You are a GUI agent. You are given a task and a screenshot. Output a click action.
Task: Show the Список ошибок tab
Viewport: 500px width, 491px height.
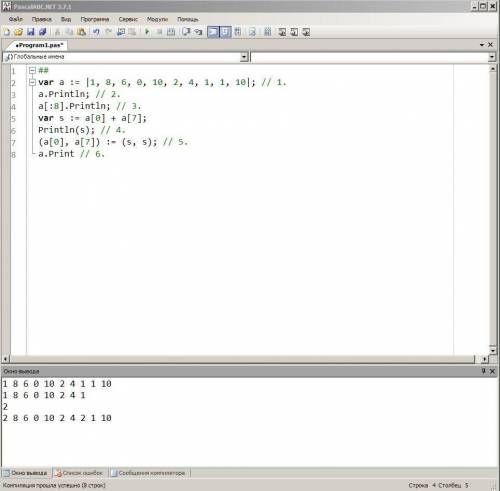(x=79, y=473)
